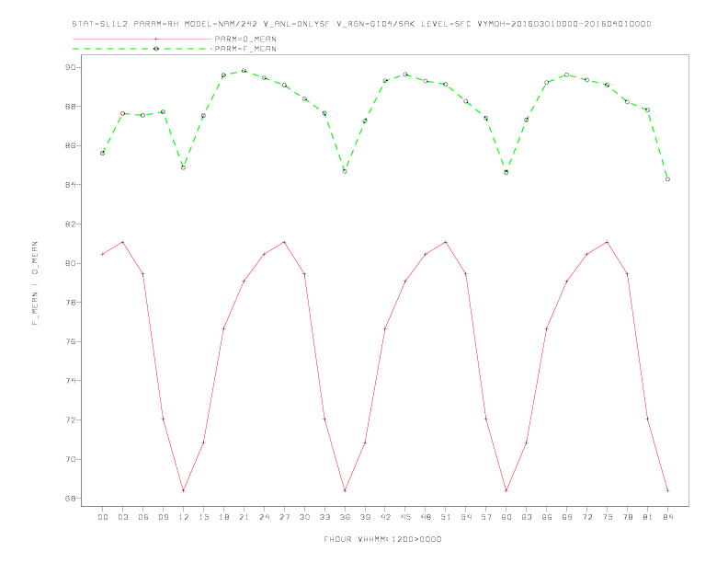
Task: Click the x-axis tick label 84
Action: (x=668, y=517)
